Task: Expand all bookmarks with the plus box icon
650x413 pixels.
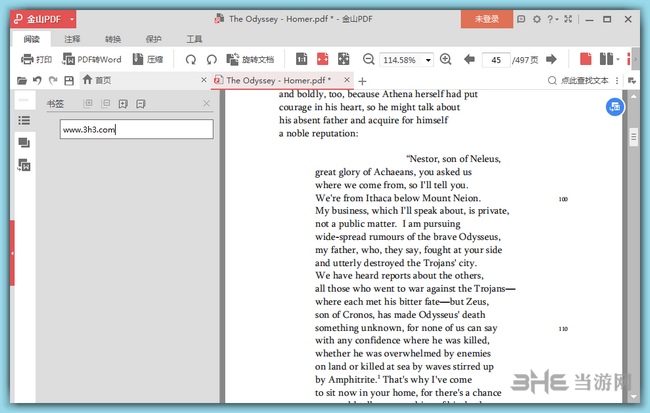Action: coord(88,103)
